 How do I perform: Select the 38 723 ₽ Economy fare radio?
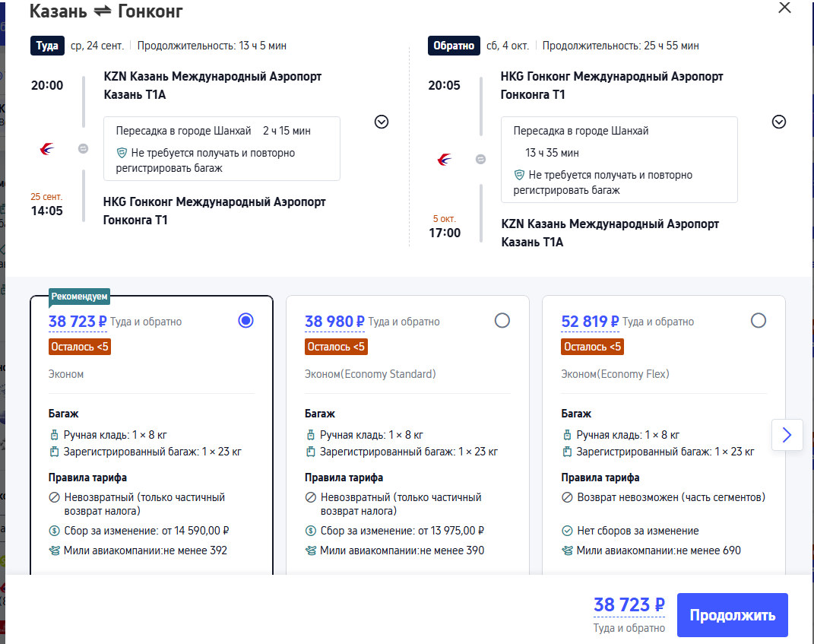[x=245, y=321]
